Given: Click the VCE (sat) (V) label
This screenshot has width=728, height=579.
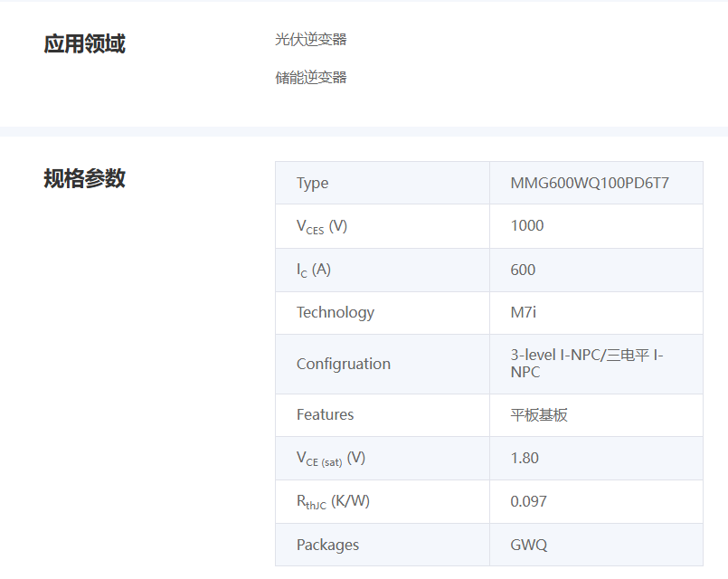Looking at the screenshot, I should coord(330,459).
